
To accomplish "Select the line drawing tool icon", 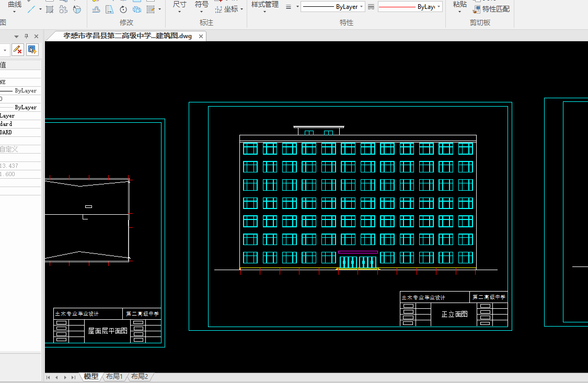I will click(x=31, y=9).
